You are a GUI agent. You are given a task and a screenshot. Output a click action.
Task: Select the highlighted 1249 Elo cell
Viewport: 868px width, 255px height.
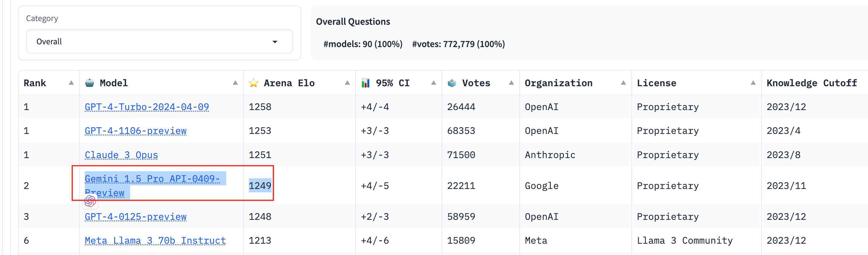pyautogui.click(x=260, y=186)
